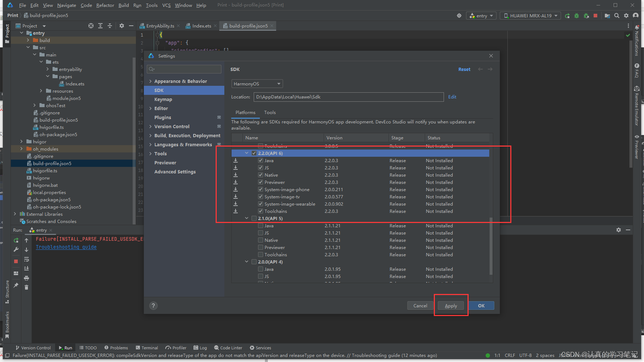Click the SDK Location path field
Image resolution: width=644 pixels, height=362 pixels.
click(x=349, y=97)
